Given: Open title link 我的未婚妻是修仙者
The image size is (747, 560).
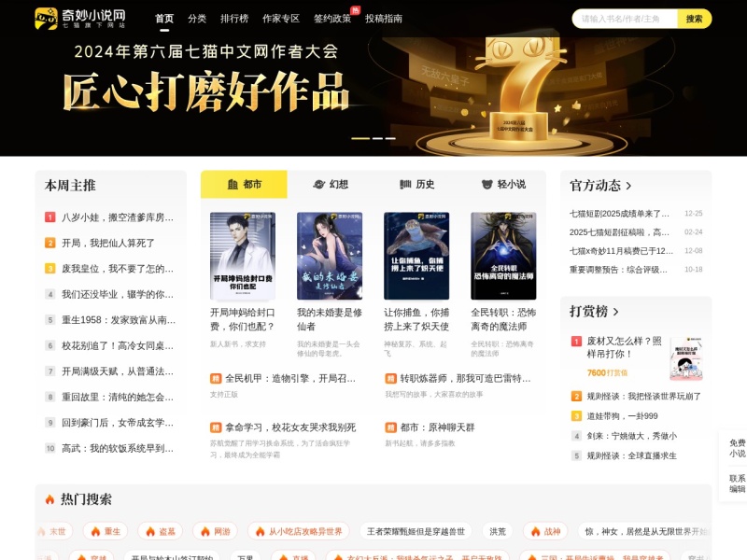Looking at the screenshot, I should tap(330, 319).
